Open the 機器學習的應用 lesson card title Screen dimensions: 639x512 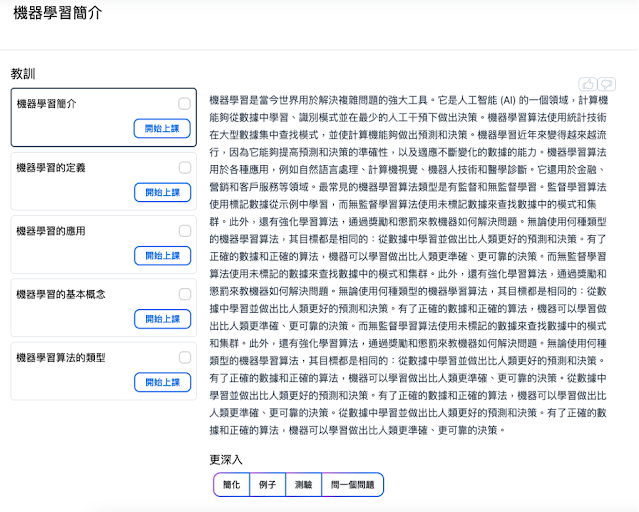[51, 231]
